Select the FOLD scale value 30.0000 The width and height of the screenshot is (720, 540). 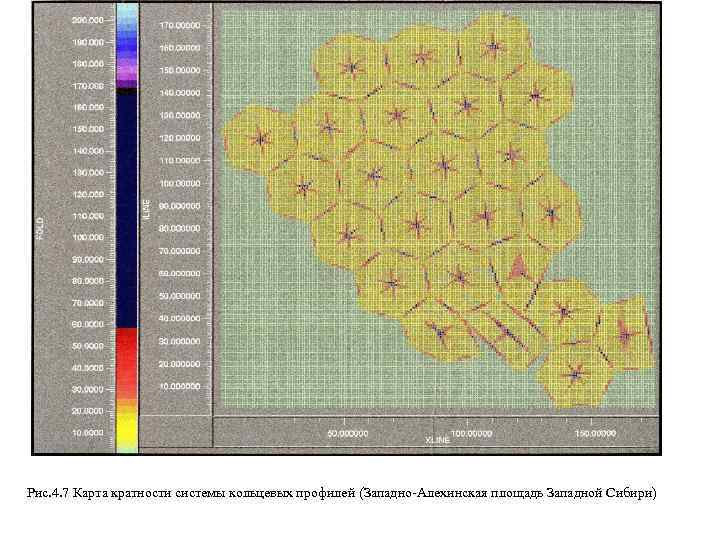(88, 389)
